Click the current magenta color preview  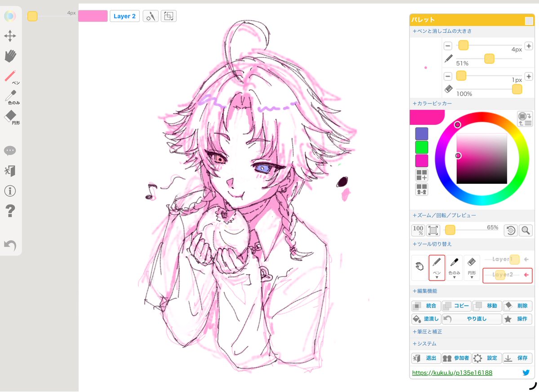click(x=427, y=117)
